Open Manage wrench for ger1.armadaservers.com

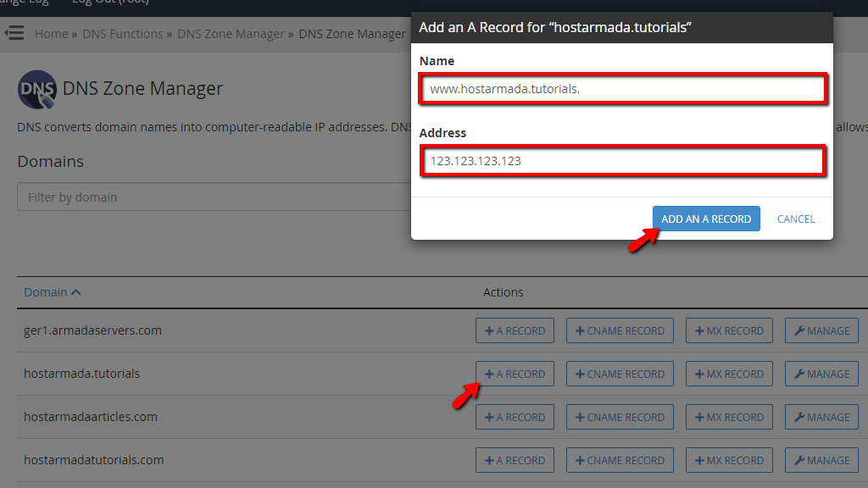821,330
